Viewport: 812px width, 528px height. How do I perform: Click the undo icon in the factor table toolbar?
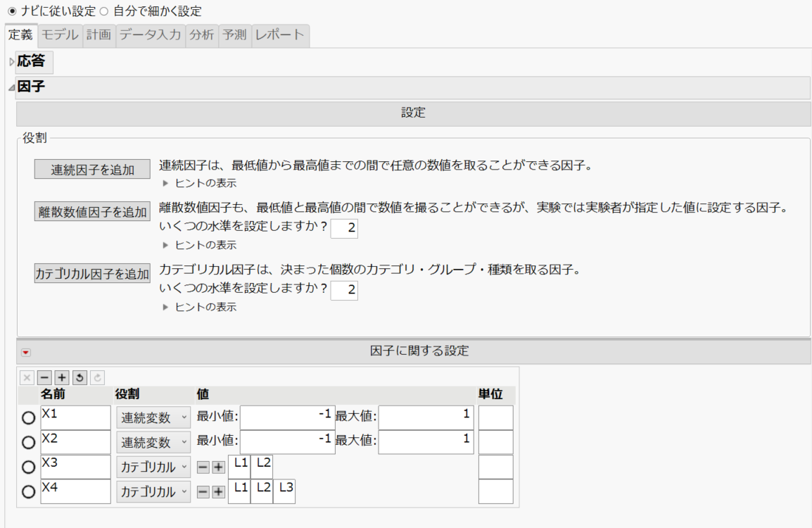[79, 378]
